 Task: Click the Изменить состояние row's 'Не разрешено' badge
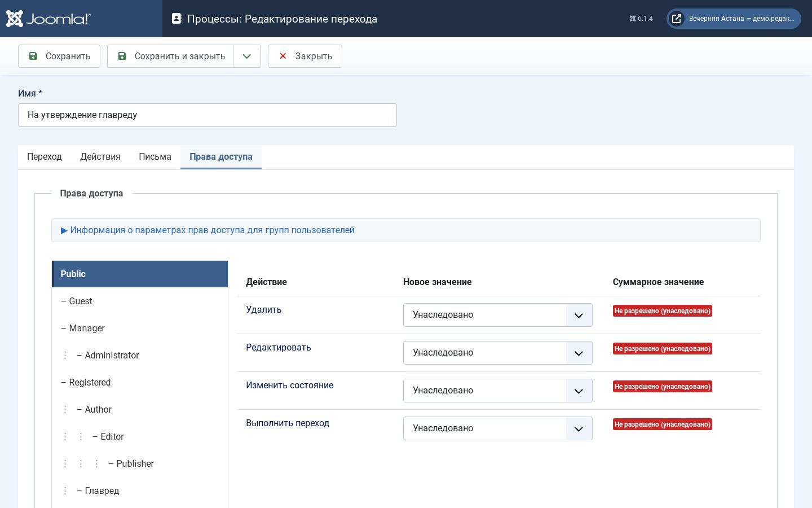(663, 387)
